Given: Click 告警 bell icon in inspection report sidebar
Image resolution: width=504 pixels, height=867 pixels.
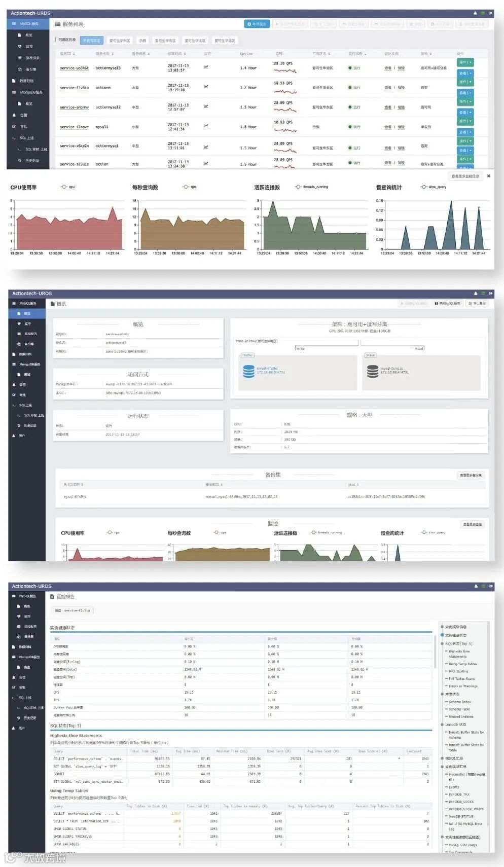Looking at the screenshot, I should [14, 677].
